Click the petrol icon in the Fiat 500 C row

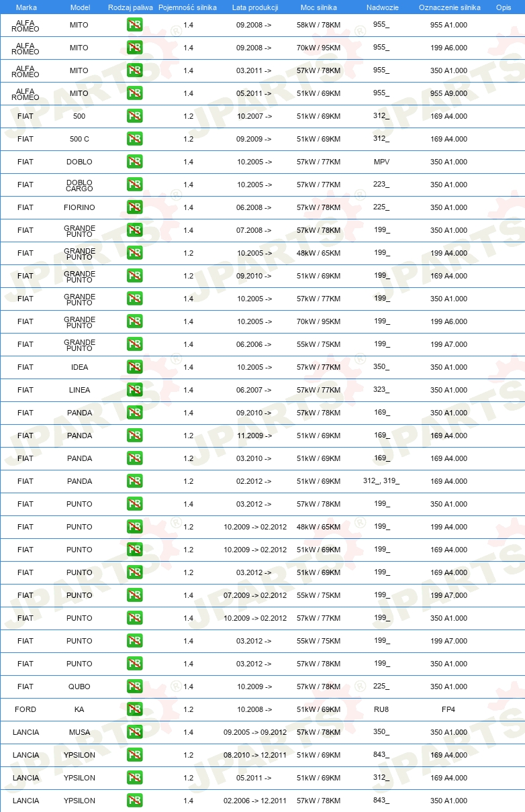(x=134, y=139)
